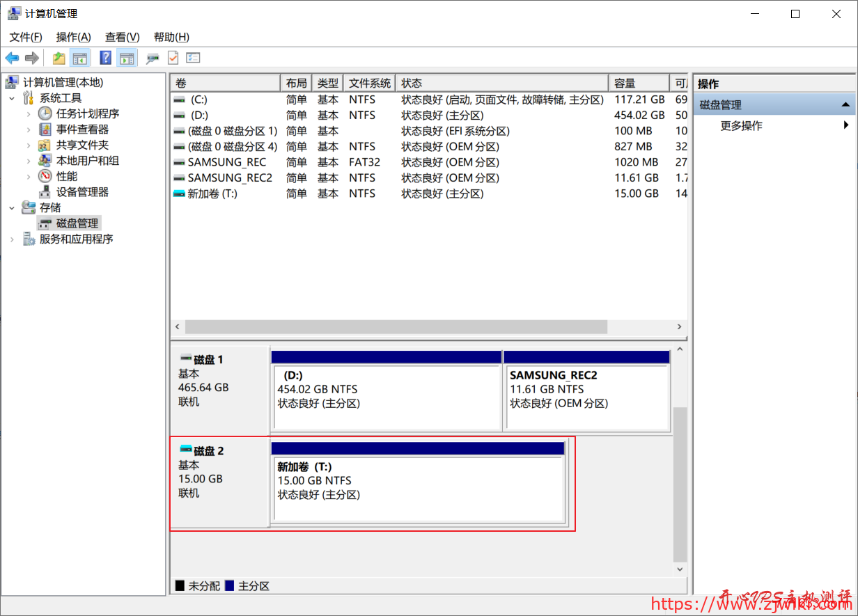
Task: Click the Back arrow on the toolbar
Action: (10, 58)
